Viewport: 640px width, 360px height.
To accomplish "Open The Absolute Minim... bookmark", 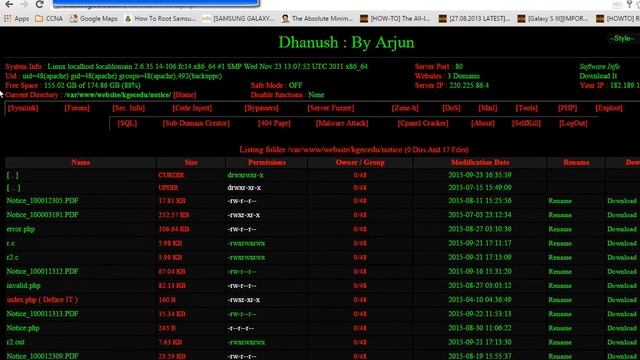I will pyautogui.click(x=317, y=18).
